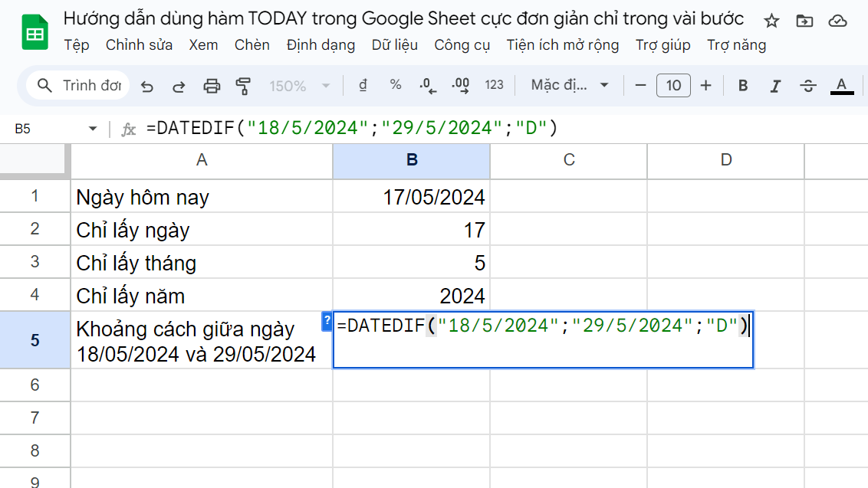Open more number formats via 123 icon

pyautogui.click(x=495, y=85)
